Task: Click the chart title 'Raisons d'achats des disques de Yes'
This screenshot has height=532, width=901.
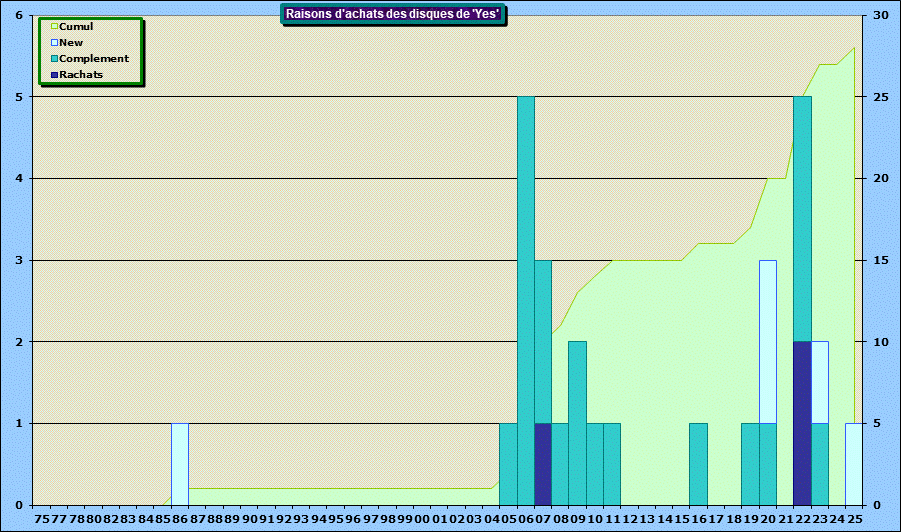Action: tap(393, 14)
